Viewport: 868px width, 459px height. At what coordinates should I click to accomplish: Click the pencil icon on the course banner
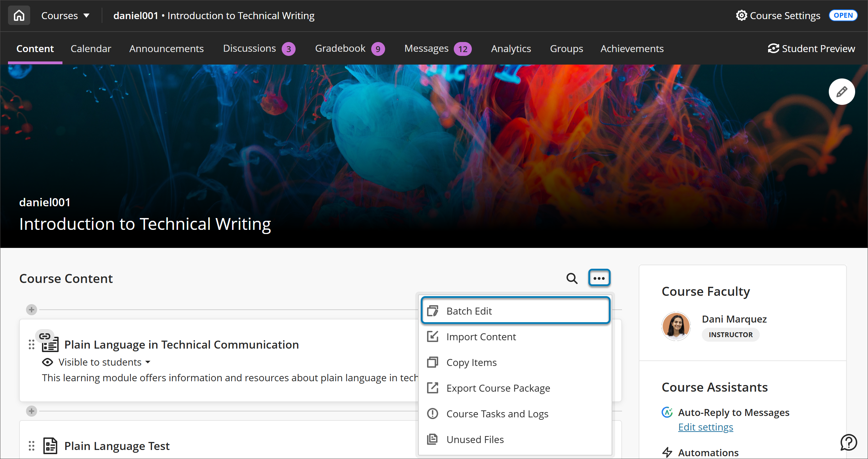click(x=842, y=92)
